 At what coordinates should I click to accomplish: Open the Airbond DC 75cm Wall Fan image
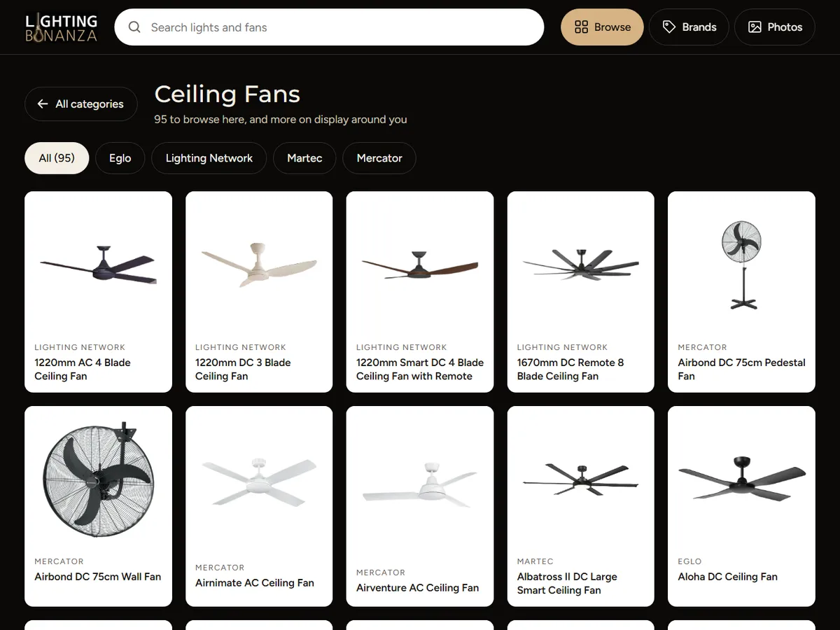click(98, 479)
